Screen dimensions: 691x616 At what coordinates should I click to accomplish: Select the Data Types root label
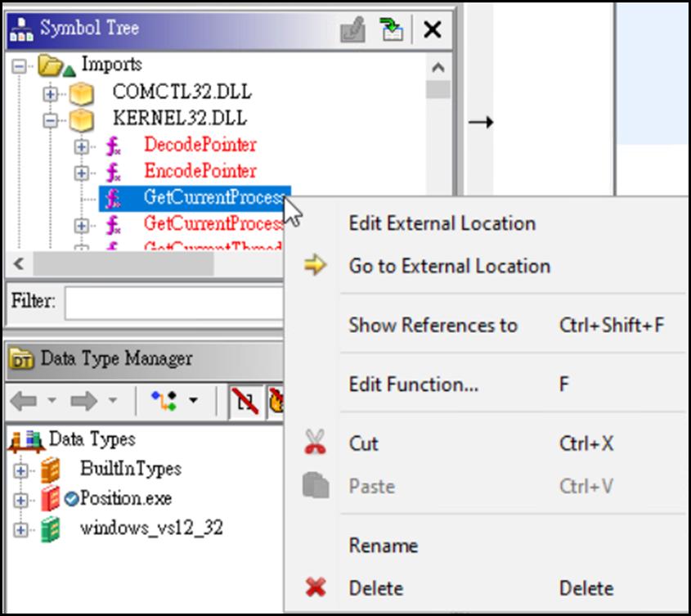point(92,439)
